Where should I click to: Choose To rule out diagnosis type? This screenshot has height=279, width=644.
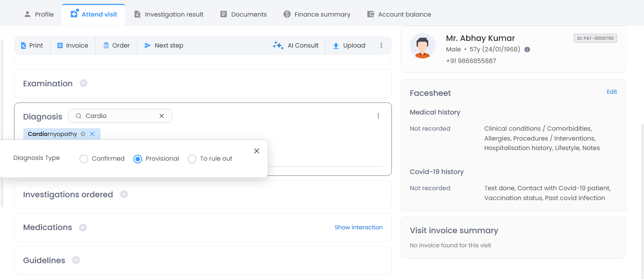(x=192, y=159)
